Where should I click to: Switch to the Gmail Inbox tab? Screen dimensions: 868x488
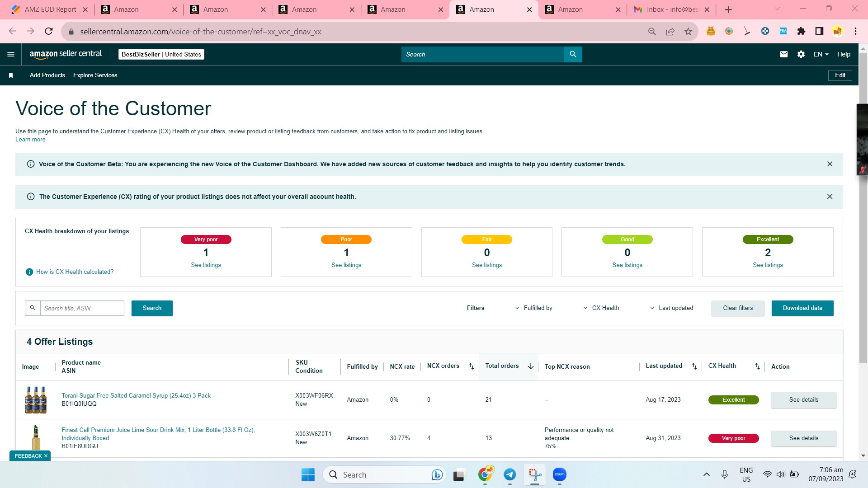coord(671,9)
